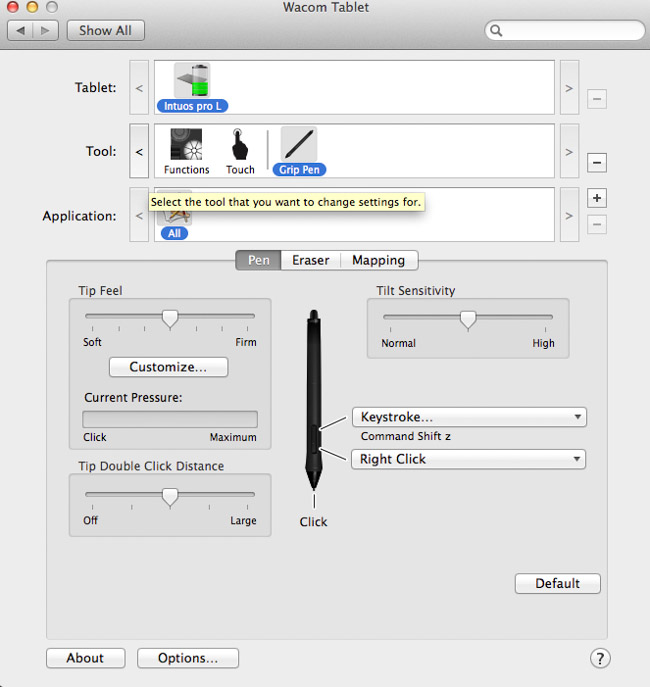
Task: Remove tablet with the Tablet minus button
Action: point(597,99)
